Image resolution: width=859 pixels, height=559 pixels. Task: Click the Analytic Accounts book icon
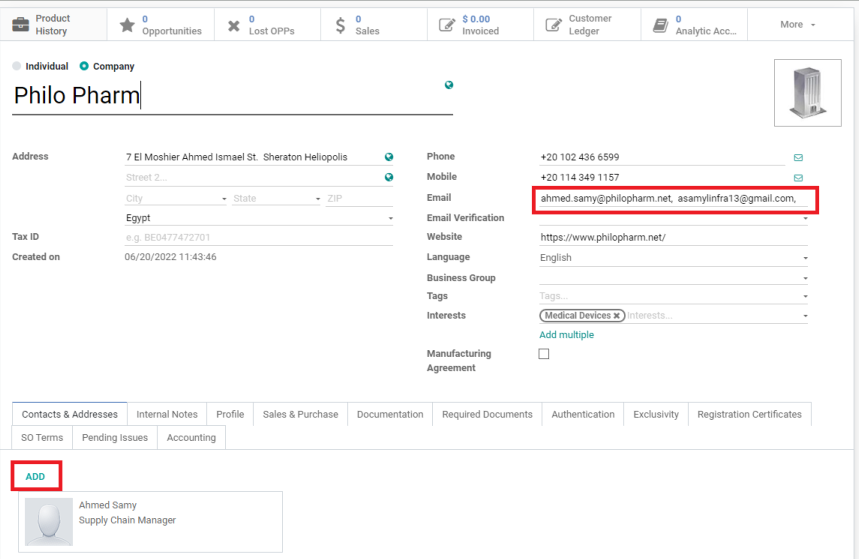[661, 25]
